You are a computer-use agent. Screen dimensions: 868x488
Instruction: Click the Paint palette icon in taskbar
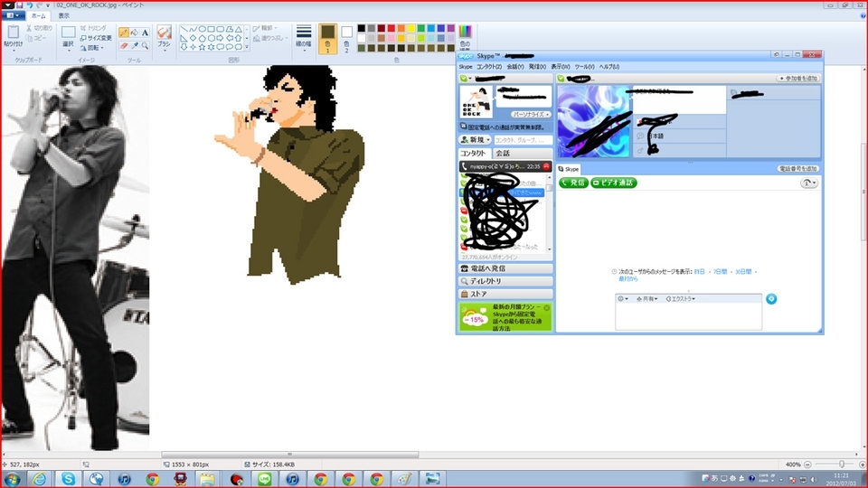[x=404, y=479]
